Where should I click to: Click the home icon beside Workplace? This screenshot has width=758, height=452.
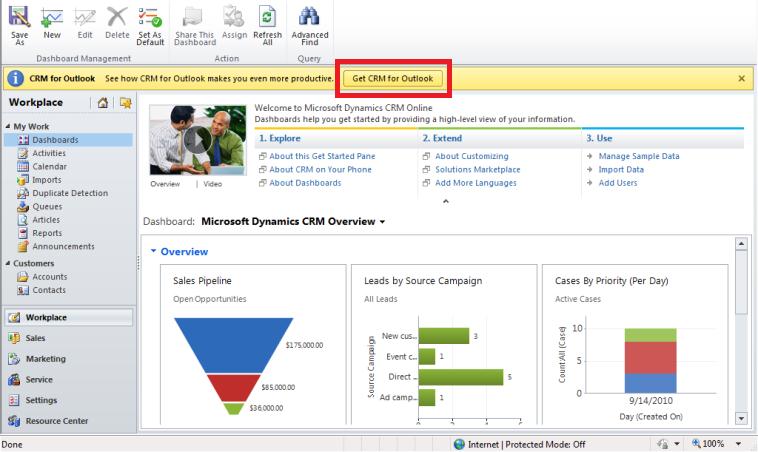click(103, 103)
